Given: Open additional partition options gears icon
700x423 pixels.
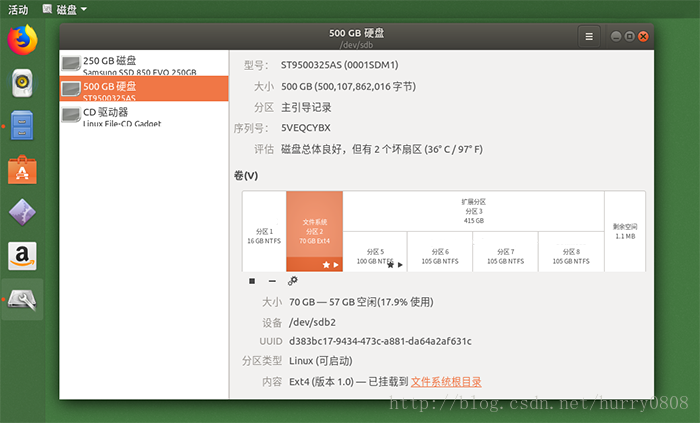Looking at the screenshot, I should pyautogui.click(x=293, y=281).
